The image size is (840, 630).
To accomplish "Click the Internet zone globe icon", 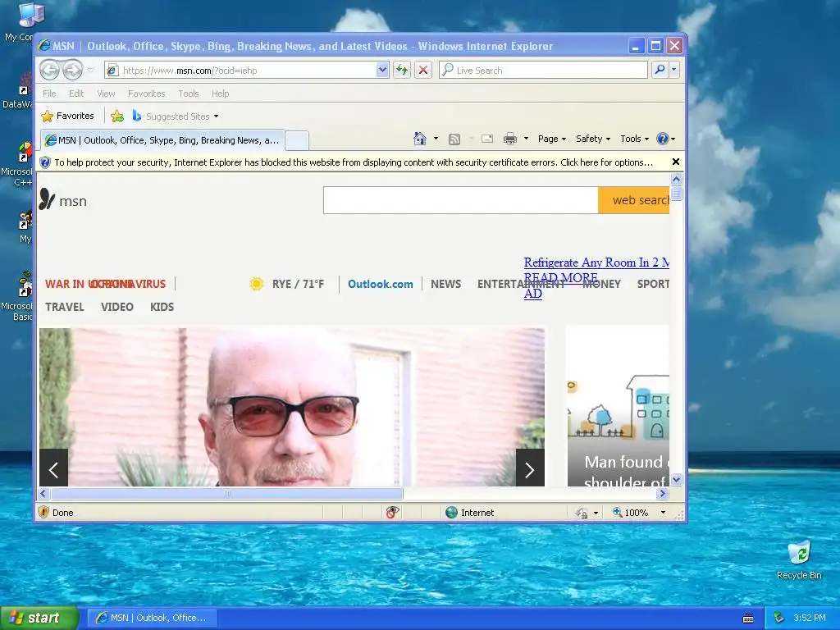I will tap(452, 512).
